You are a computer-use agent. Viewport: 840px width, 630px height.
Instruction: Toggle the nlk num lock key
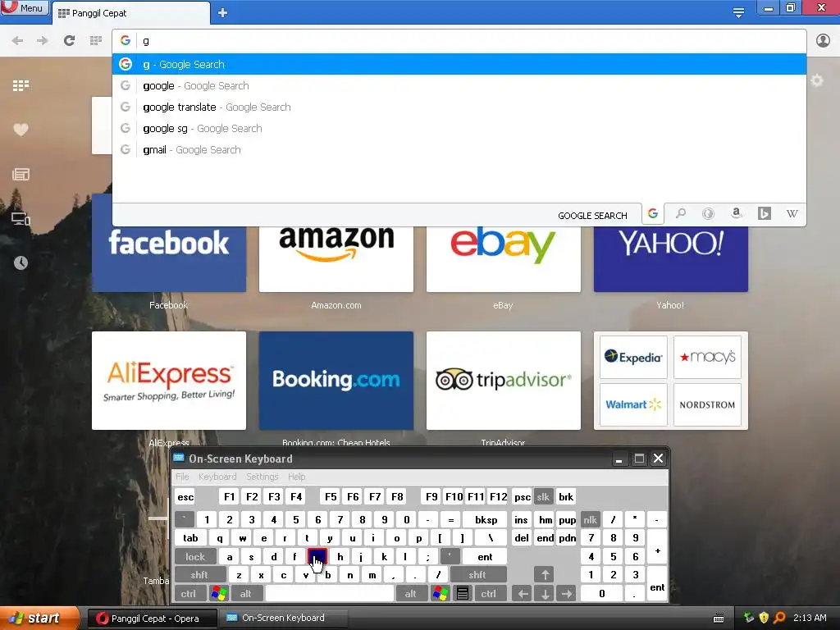pos(590,519)
